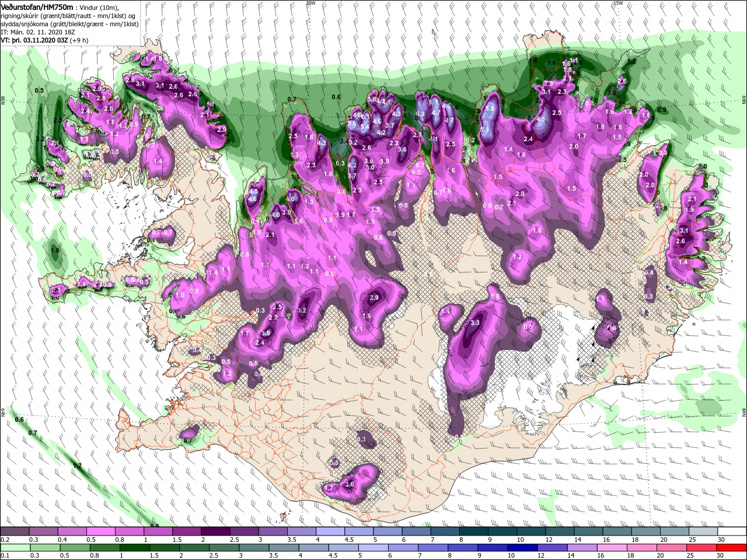Select lower legend swatch between 14 and 16

point(582,548)
